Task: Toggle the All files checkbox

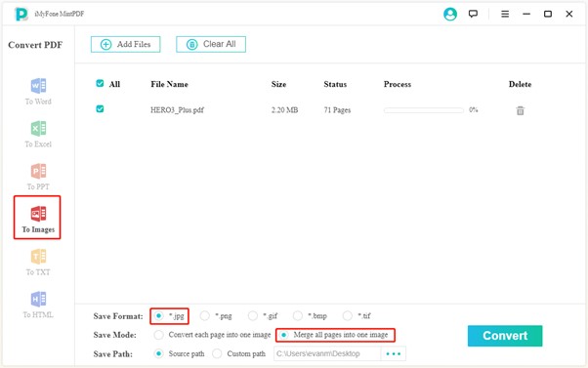Action: pyautogui.click(x=100, y=84)
